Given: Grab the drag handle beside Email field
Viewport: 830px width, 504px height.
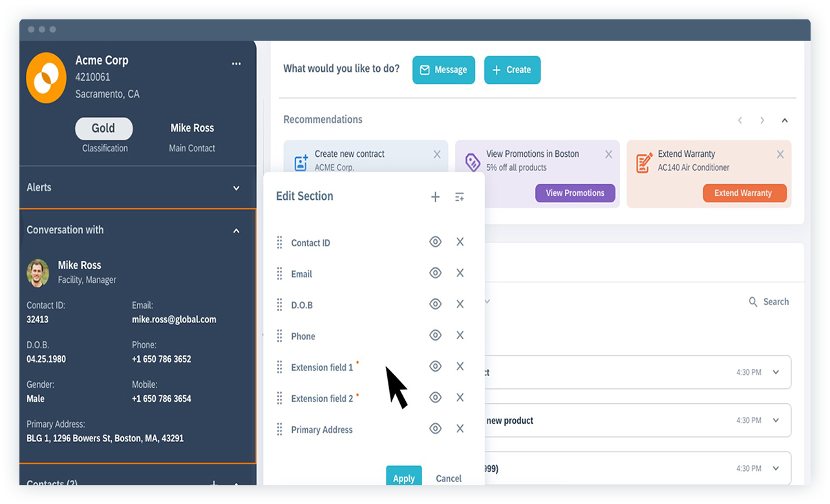Looking at the screenshot, I should (279, 273).
